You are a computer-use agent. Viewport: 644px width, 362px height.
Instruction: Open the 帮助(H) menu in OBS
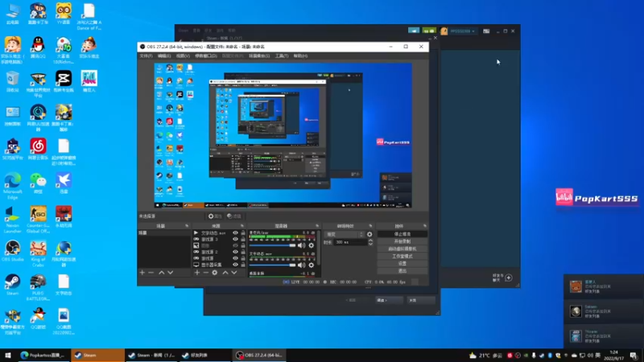pyautogui.click(x=300, y=56)
